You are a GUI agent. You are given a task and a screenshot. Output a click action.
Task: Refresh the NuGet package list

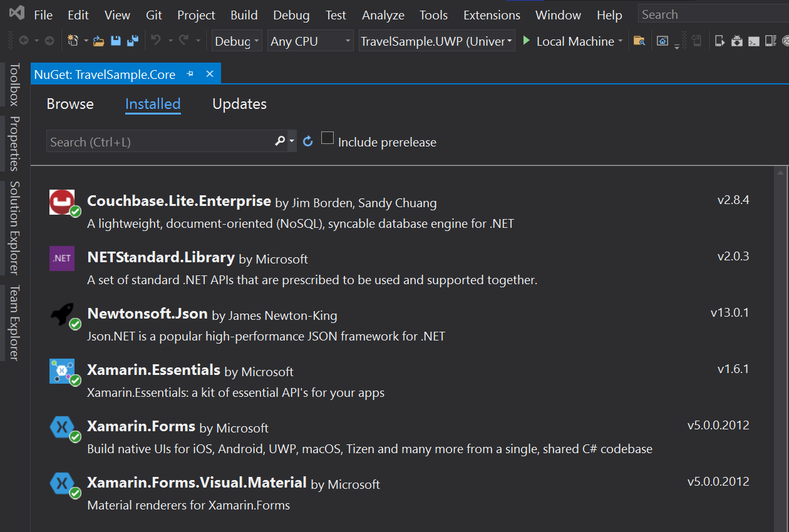[307, 141]
